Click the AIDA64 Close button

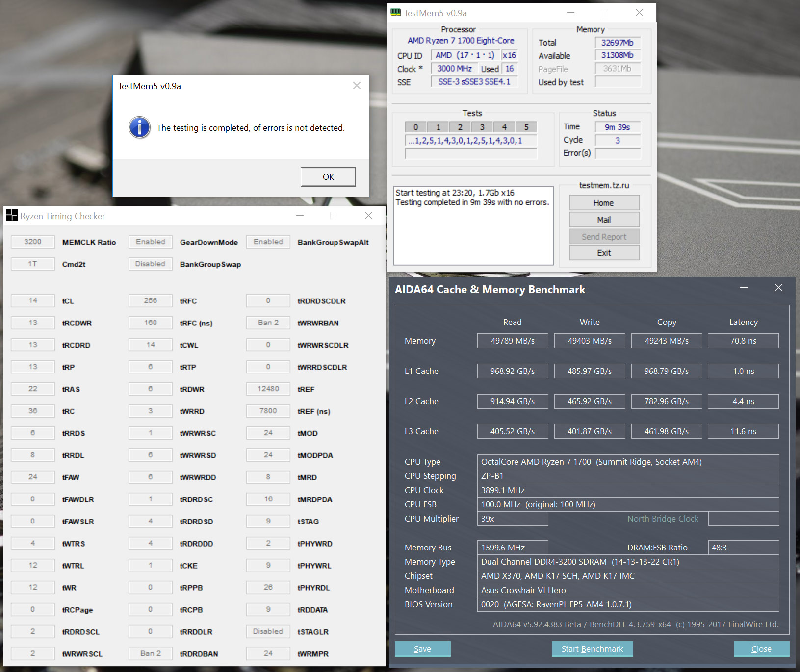point(761,649)
